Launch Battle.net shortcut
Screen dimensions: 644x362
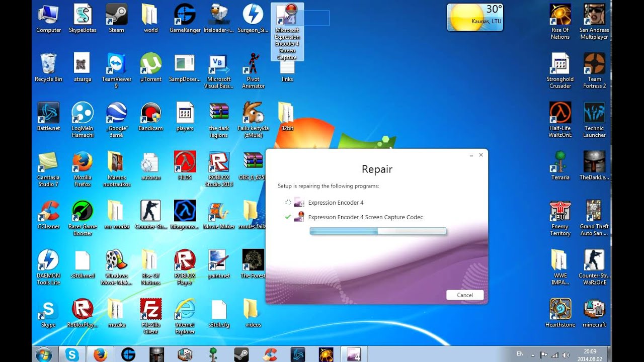[x=48, y=117]
